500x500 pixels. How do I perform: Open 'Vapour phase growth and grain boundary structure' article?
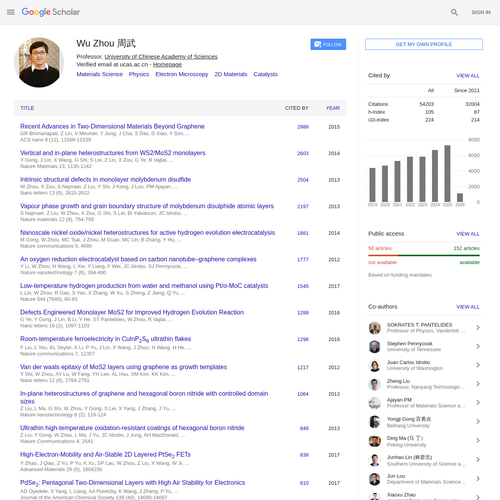pos(147,206)
